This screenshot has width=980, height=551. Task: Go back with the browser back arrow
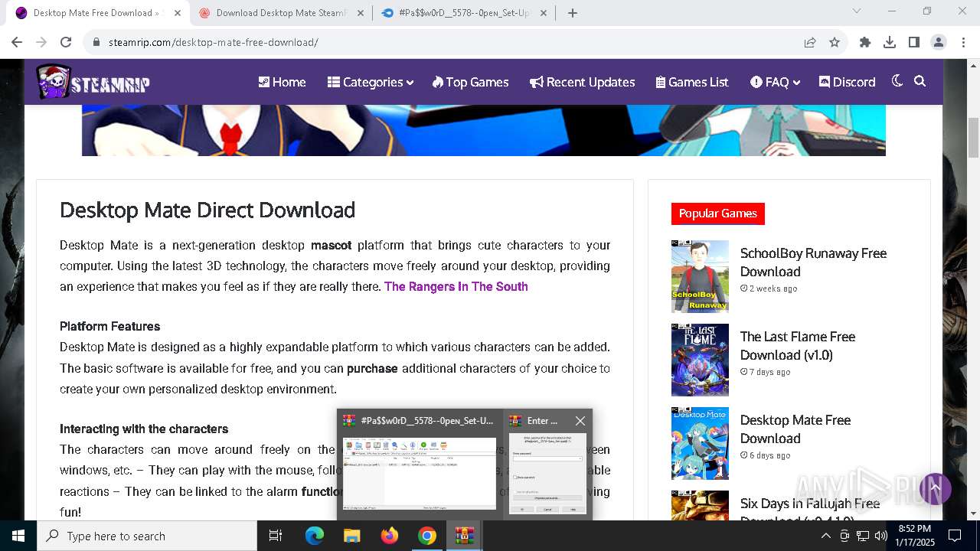[17, 43]
